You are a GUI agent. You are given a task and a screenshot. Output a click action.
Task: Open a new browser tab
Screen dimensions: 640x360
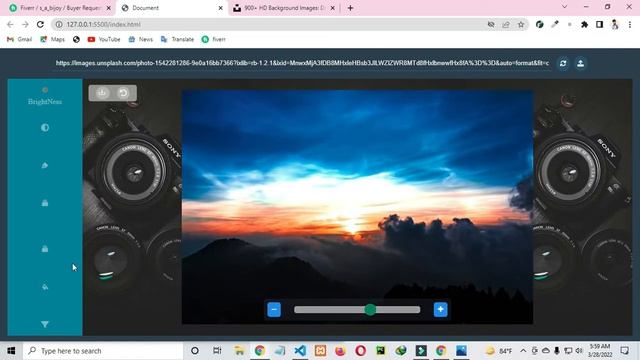[x=350, y=8]
